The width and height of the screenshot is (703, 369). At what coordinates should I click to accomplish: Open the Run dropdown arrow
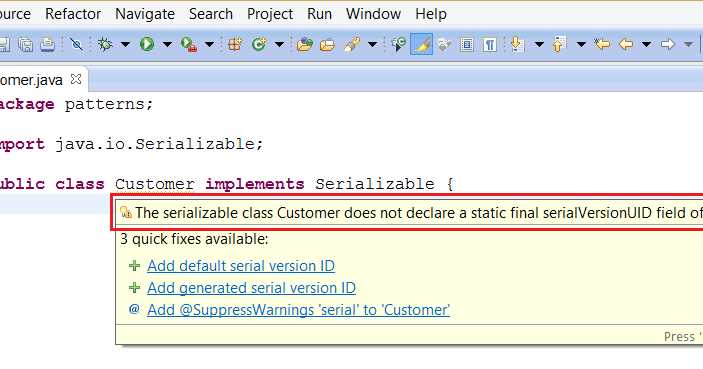coord(167,44)
